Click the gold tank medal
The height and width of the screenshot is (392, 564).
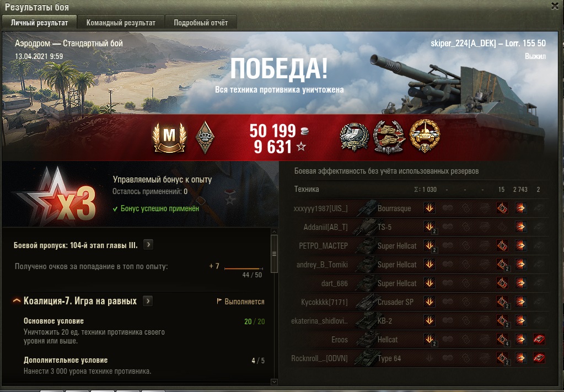tap(425, 136)
